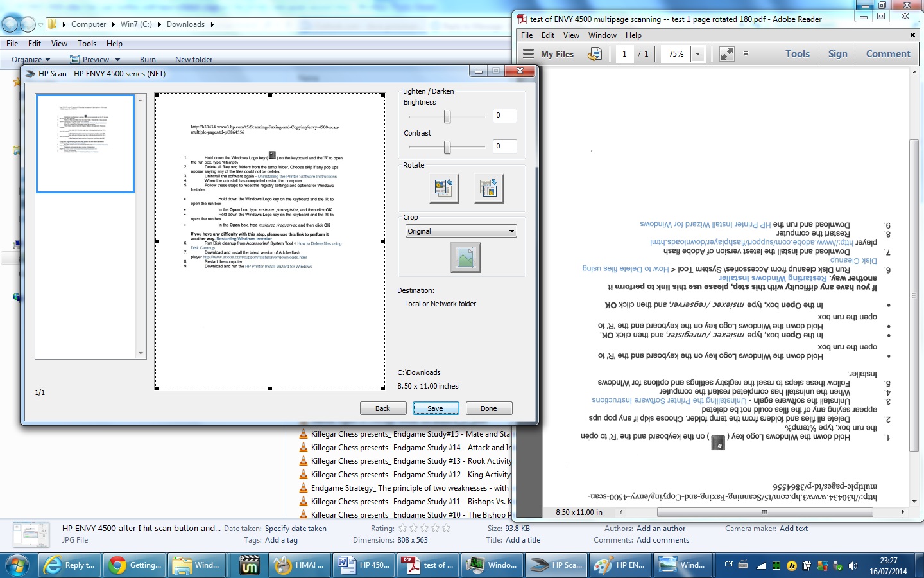
Task: Open the UMPlayer taskbar icon
Action: [249, 565]
